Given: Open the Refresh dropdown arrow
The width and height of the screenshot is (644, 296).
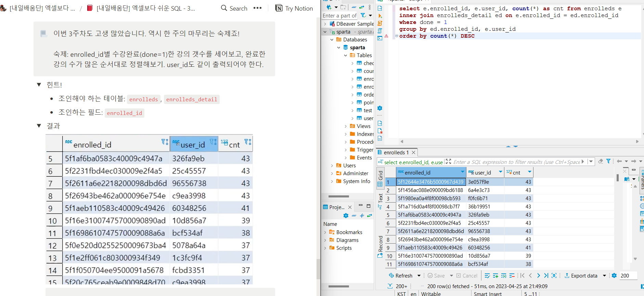Looking at the screenshot, I should pyautogui.click(x=419, y=275).
